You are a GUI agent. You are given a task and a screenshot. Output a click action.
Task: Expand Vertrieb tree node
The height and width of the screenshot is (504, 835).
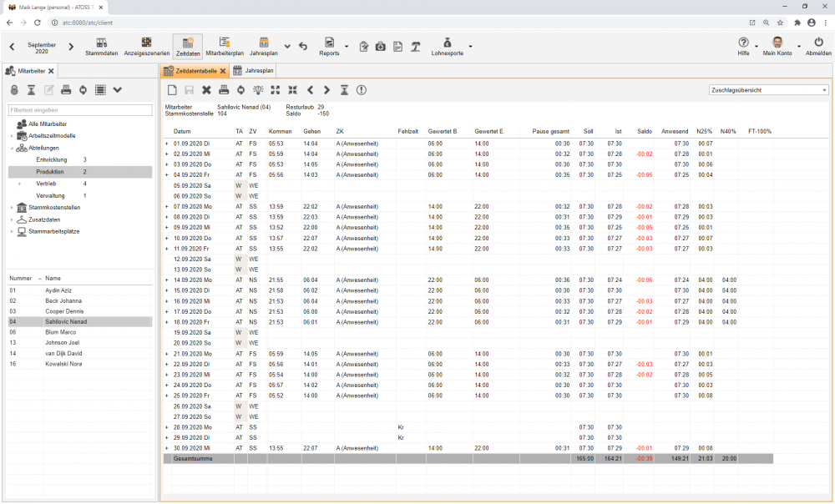(x=20, y=184)
